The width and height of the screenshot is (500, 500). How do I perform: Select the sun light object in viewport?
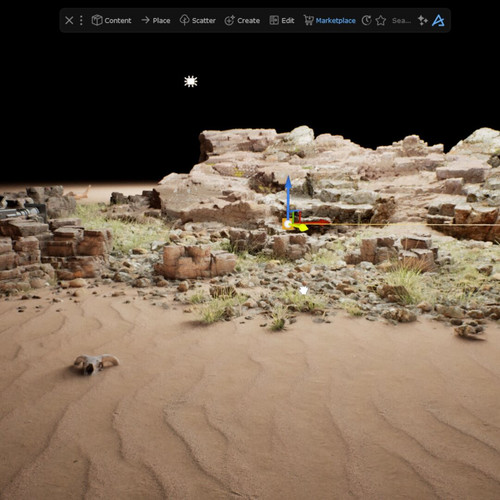click(x=191, y=81)
